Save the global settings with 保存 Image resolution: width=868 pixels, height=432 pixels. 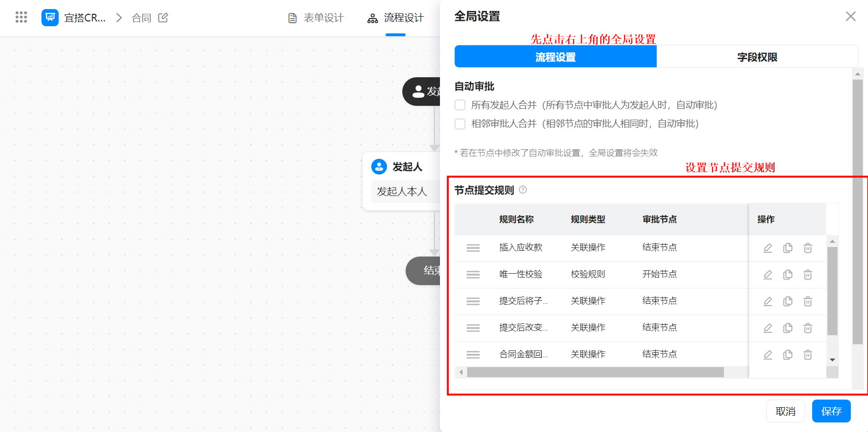(x=831, y=411)
